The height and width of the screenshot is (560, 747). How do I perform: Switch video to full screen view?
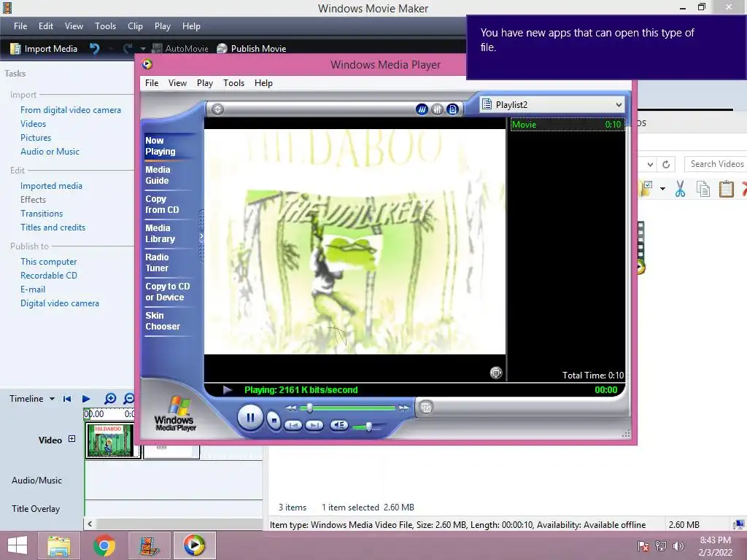(496, 373)
